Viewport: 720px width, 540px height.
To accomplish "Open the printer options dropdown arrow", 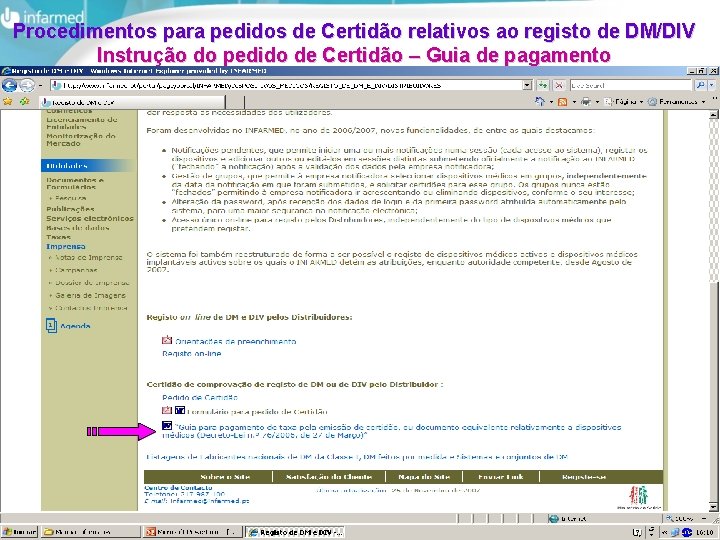I will click(x=597, y=102).
